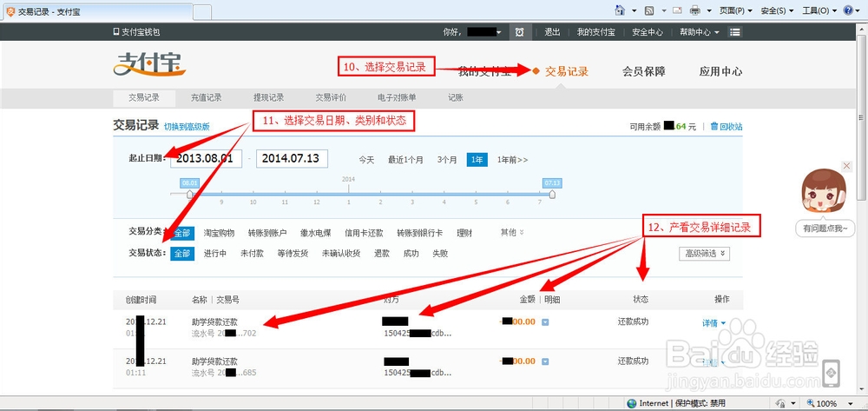
Task: Filter status by 未确认收货
Action: 341,254
